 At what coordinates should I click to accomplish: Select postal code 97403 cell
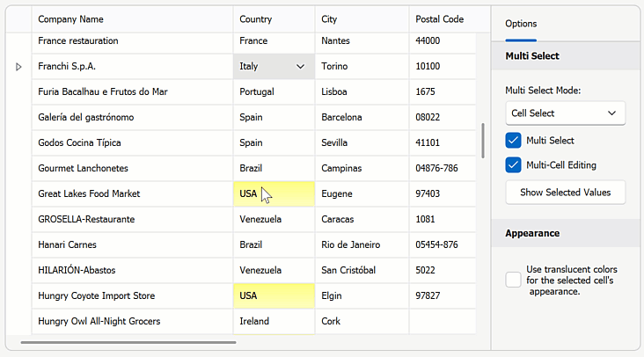click(x=443, y=193)
